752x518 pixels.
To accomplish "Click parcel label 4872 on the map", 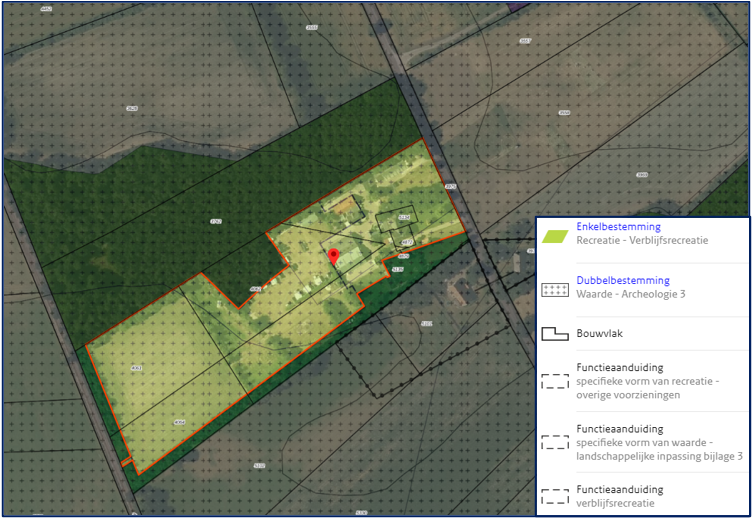I will 407,242.
